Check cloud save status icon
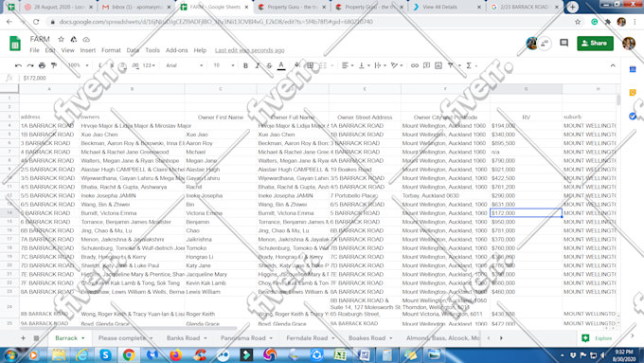Screen dimensions: 644x363 (x=86, y=40)
